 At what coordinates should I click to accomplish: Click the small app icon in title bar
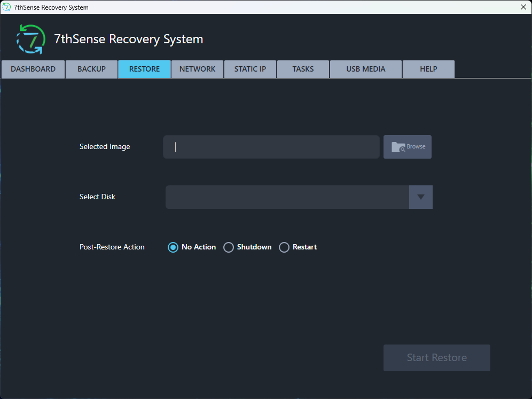pos(6,7)
